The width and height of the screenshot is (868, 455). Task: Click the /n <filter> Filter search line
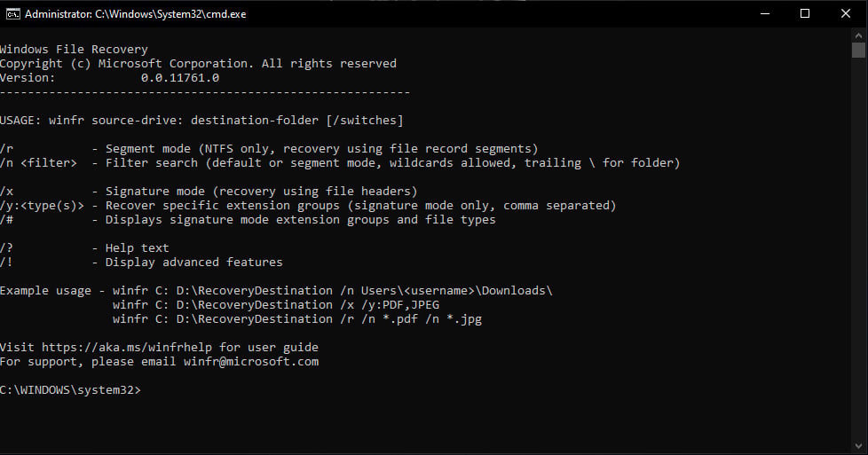[340, 162]
